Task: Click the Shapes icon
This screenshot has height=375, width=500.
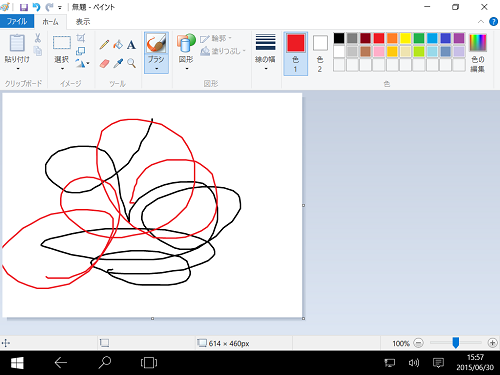Action: tap(186, 43)
